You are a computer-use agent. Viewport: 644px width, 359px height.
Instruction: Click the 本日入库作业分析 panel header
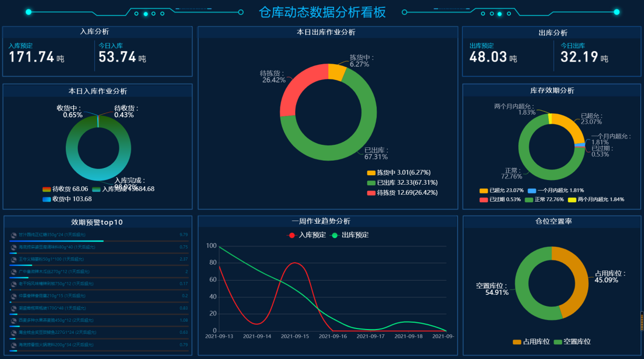click(98, 91)
